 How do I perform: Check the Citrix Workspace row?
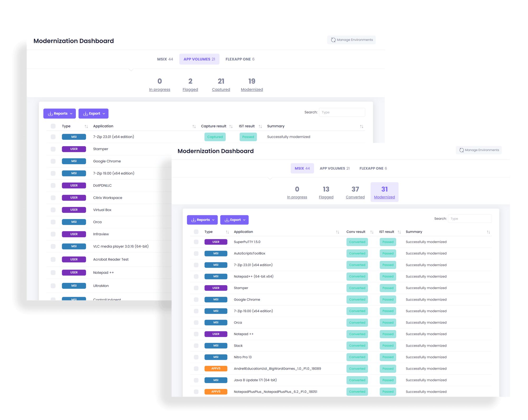coord(53,198)
